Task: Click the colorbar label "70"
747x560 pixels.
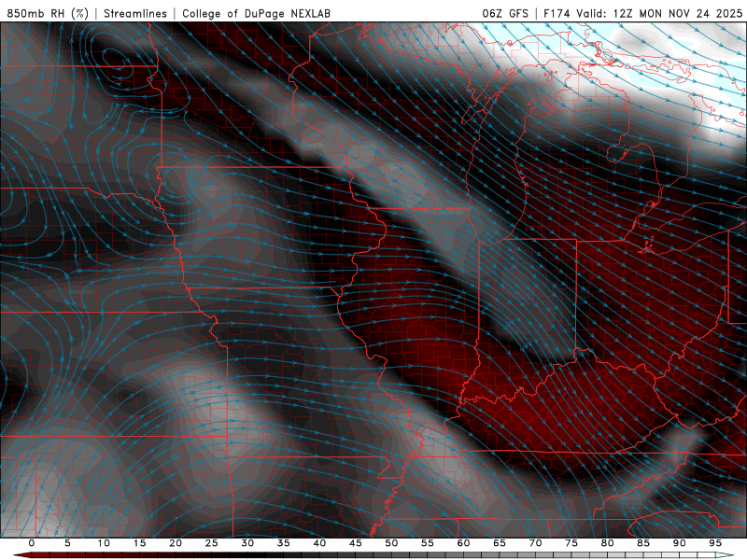Action: (535, 543)
